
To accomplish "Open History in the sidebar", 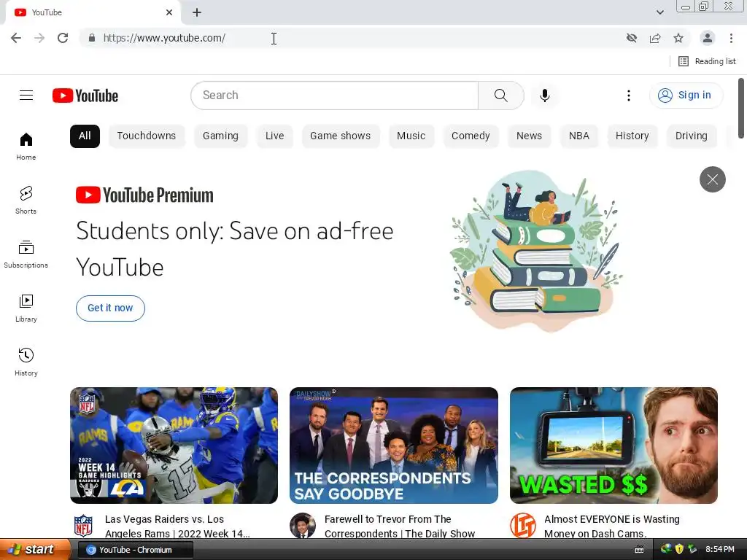I will coord(26,362).
